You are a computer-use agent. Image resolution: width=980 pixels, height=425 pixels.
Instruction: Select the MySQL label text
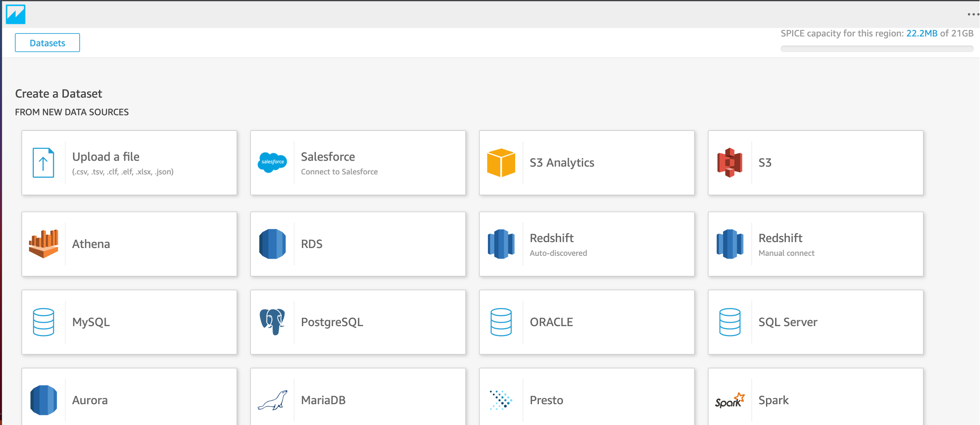(91, 322)
